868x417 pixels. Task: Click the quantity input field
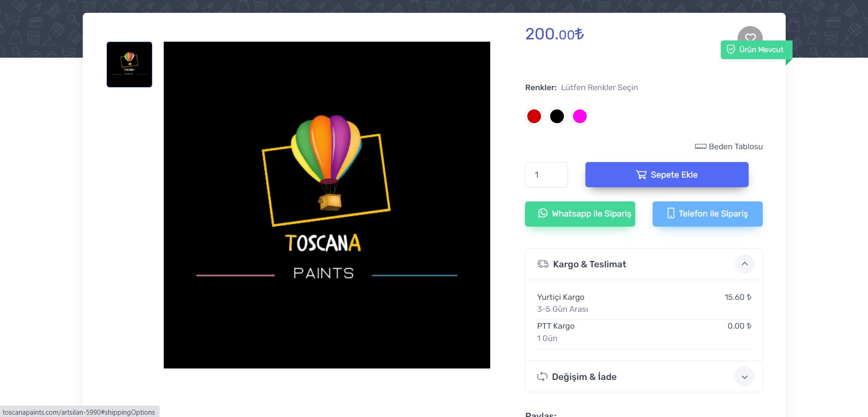click(x=547, y=175)
